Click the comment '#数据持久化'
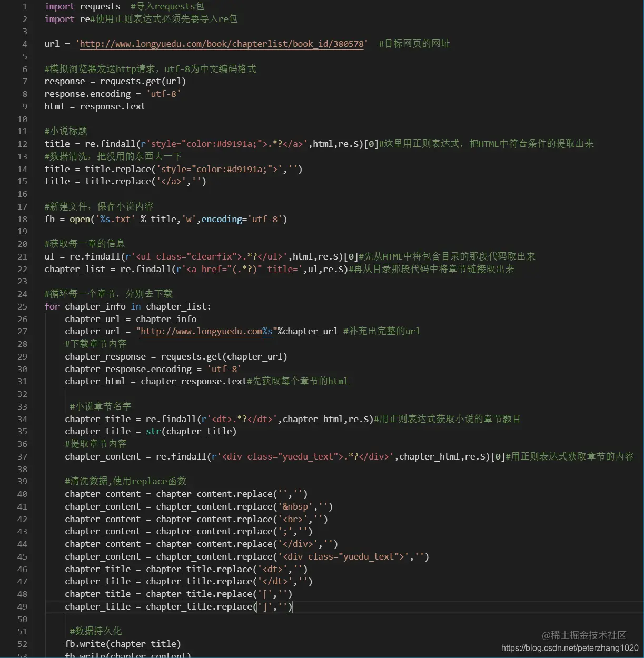The height and width of the screenshot is (658, 644). click(96, 631)
